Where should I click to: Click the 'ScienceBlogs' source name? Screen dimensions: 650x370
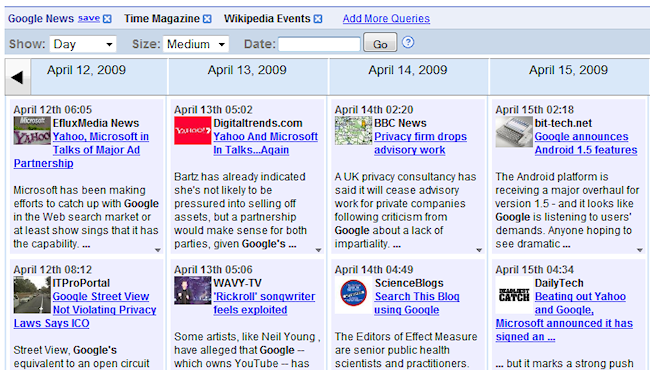tap(409, 283)
